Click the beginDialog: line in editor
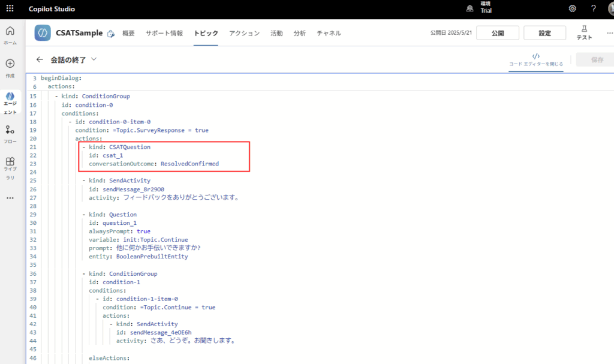 click(61, 78)
